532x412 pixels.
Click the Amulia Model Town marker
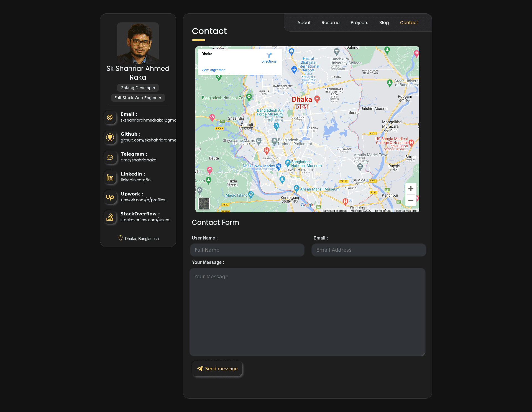[x=360, y=167]
